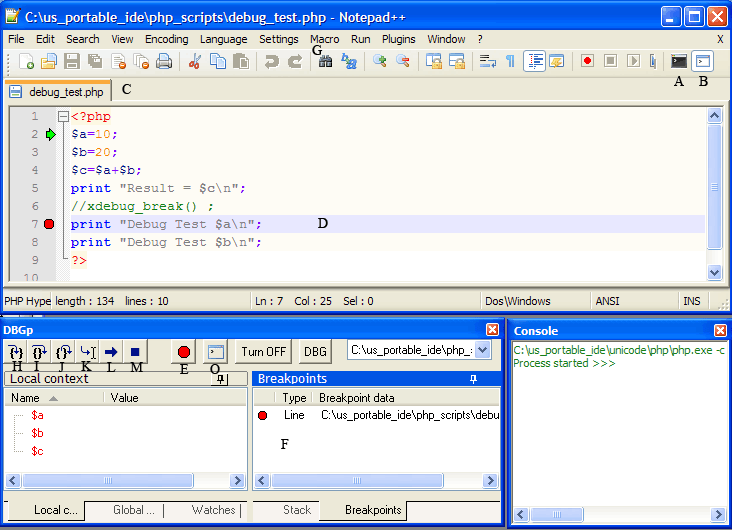Click DBGp Eval window icon
This screenshot has height=530, width=732.
click(216, 352)
